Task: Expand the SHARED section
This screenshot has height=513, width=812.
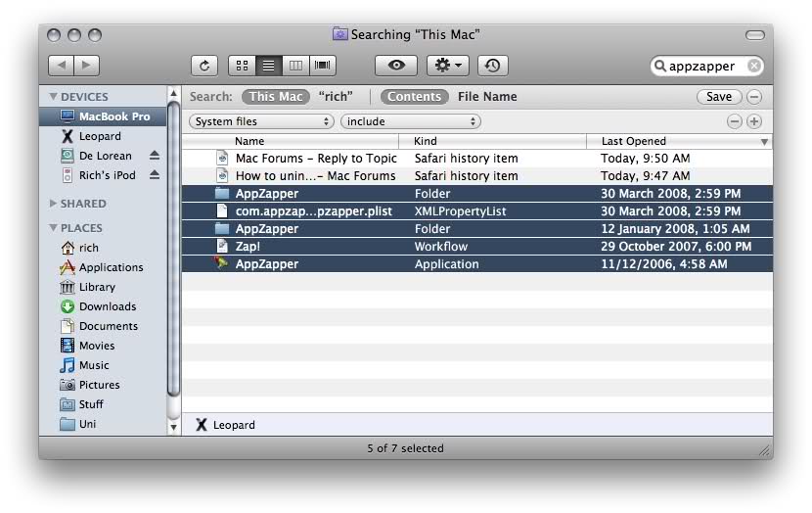Action: 53,203
